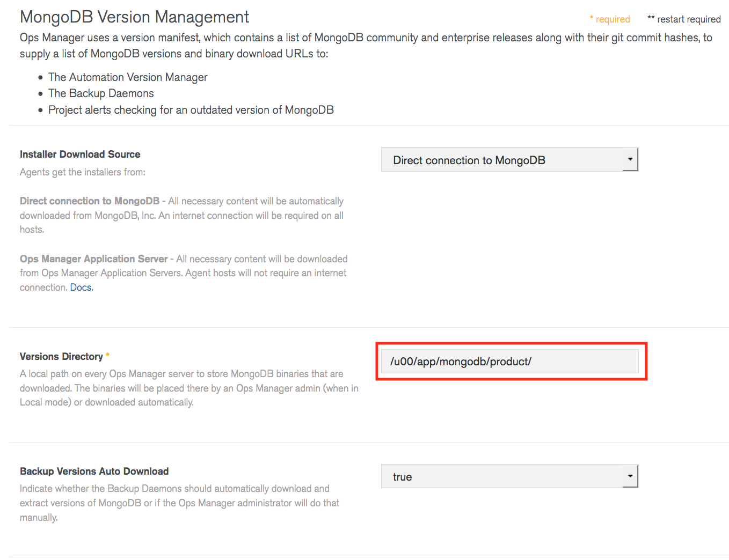Click the 'Indicate whether the Backup Daemons' description
Viewport: 729px width, 560px height.
click(x=180, y=503)
